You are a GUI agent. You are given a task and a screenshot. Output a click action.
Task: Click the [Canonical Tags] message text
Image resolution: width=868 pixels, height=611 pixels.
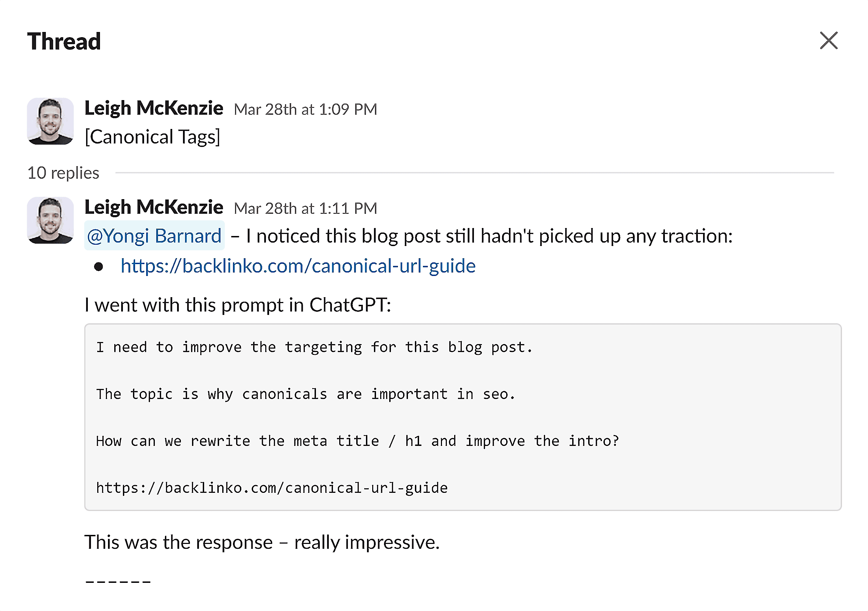click(152, 137)
